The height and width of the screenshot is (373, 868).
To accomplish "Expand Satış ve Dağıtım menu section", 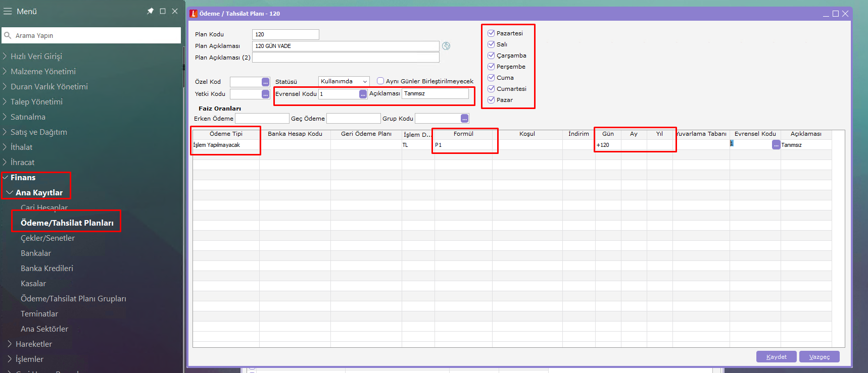I will pos(5,132).
